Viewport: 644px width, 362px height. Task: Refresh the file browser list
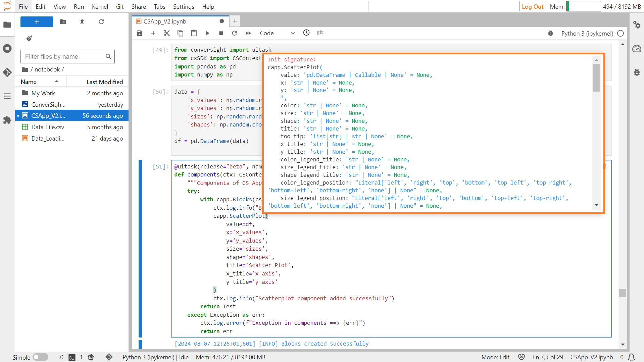tap(101, 22)
